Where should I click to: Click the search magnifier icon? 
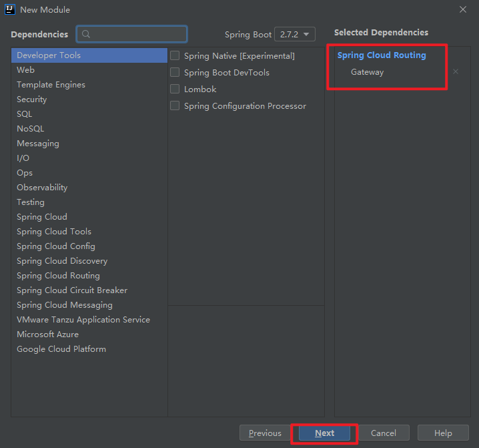(x=85, y=34)
